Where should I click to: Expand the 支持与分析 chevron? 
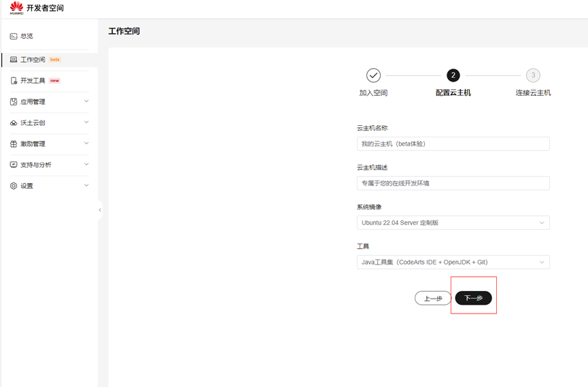86,164
